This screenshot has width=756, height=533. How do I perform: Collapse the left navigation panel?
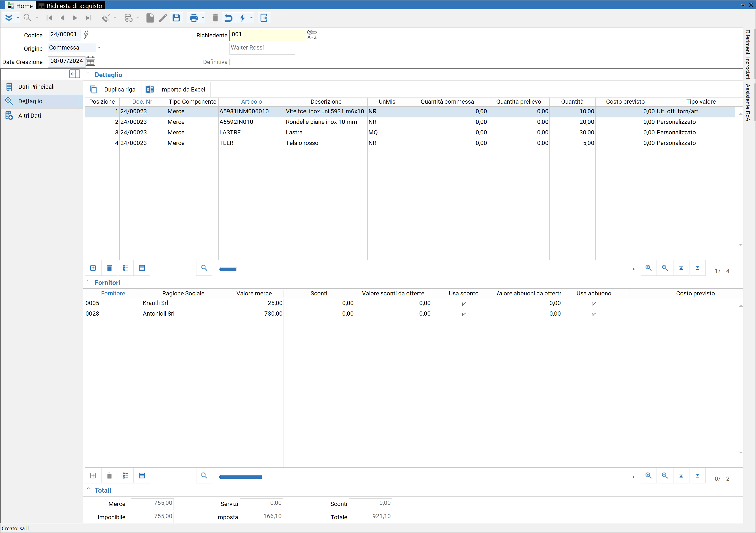pos(75,74)
